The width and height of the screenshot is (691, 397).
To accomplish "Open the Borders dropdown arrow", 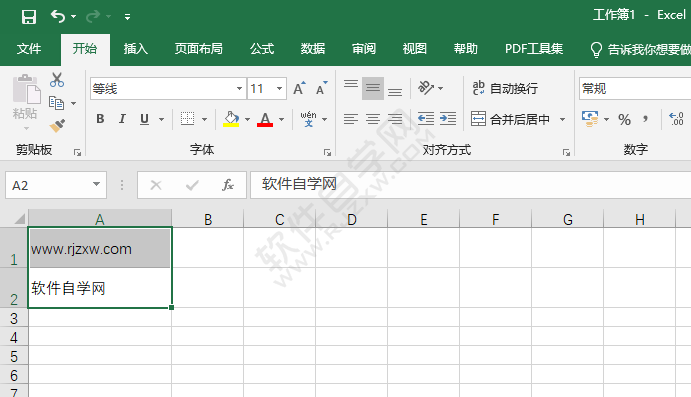I will (204, 119).
